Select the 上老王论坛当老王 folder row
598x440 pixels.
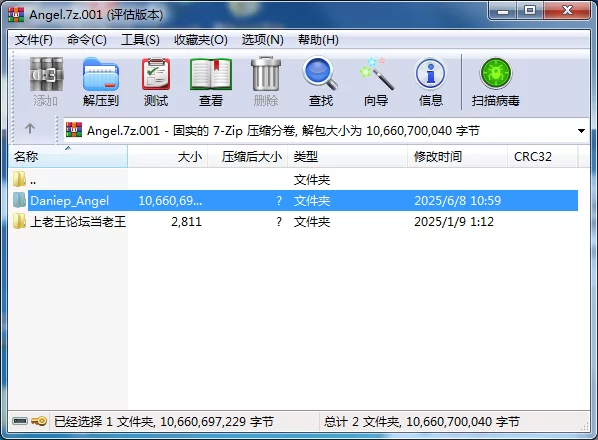[x=293, y=222]
